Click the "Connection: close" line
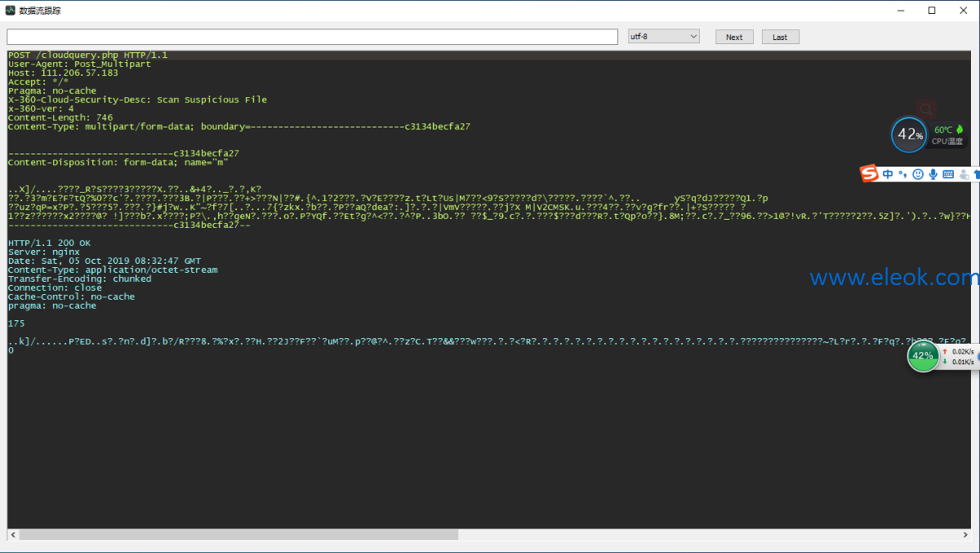This screenshot has width=980, height=553. click(55, 288)
